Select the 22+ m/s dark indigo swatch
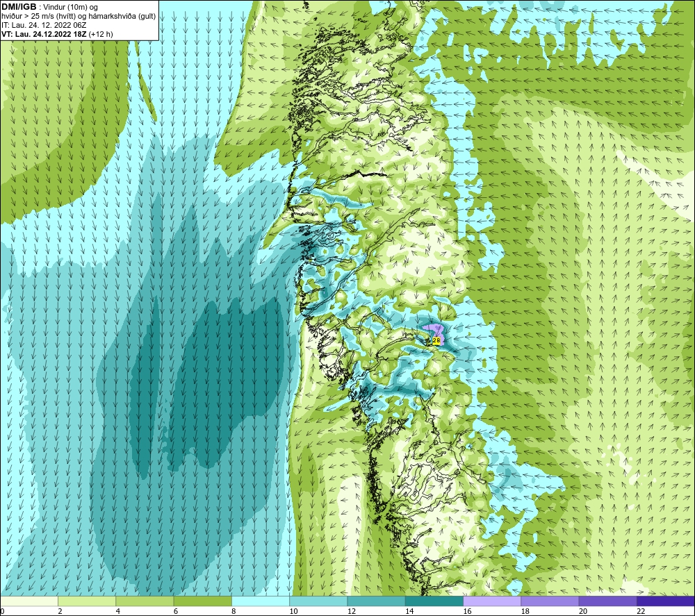Screen dimensions: 695x616 click(665, 601)
